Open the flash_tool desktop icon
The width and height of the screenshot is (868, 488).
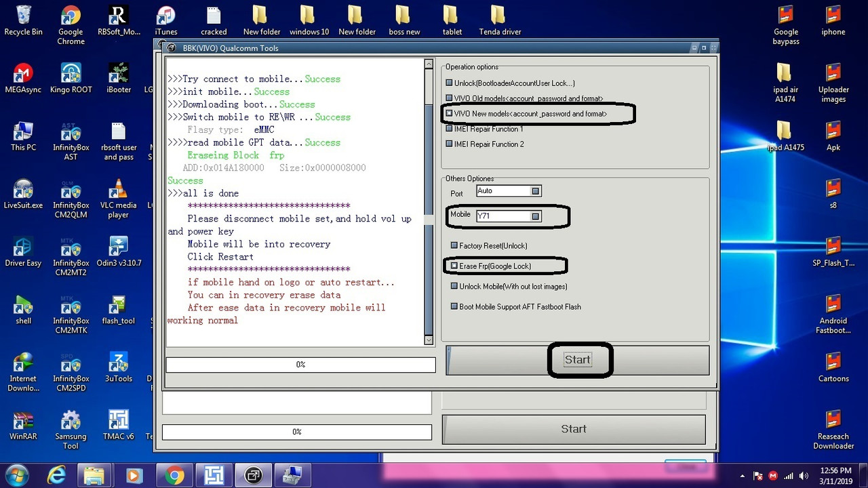tap(119, 310)
